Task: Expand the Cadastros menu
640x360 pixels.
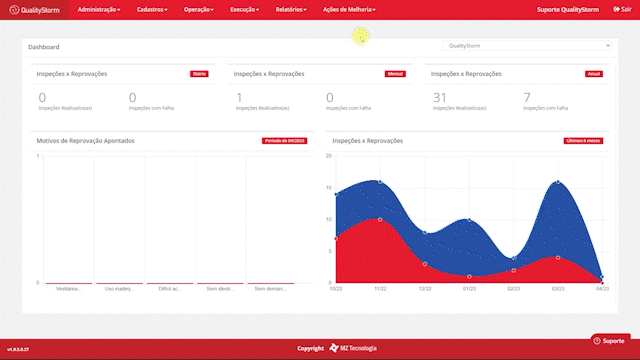Action: tap(152, 9)
